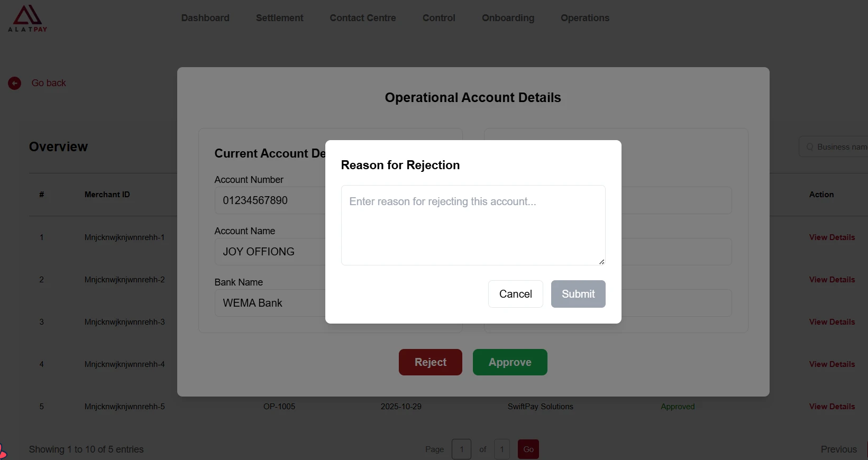Click the red Go back arrow icon
This screenshot has height=460, width=868.
coord(14,83)
